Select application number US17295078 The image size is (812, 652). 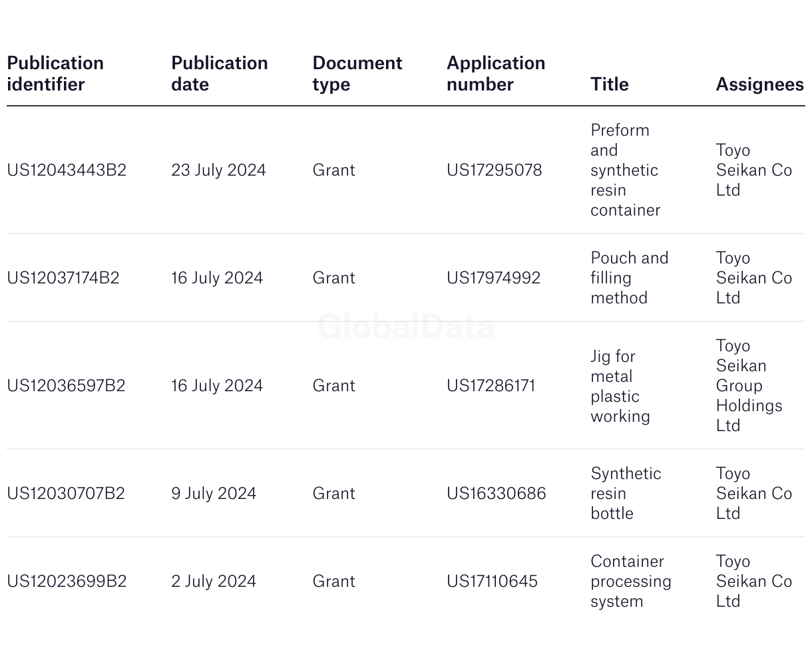pyautogui.click(x=495, y=170)
